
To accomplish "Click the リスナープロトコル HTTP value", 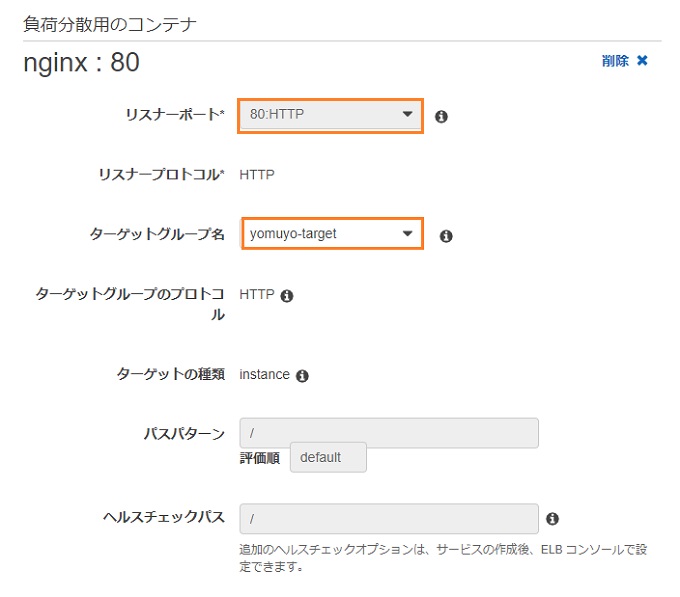I will 257,175.
